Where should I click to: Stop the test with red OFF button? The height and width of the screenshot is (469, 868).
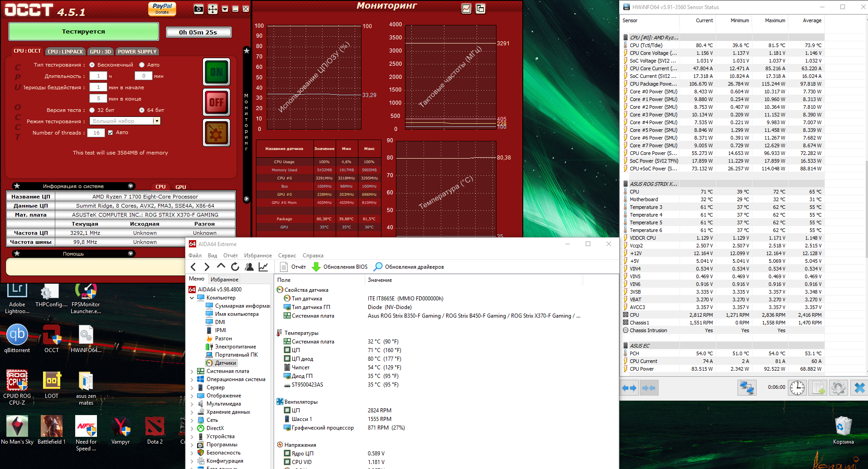[217, 102]
